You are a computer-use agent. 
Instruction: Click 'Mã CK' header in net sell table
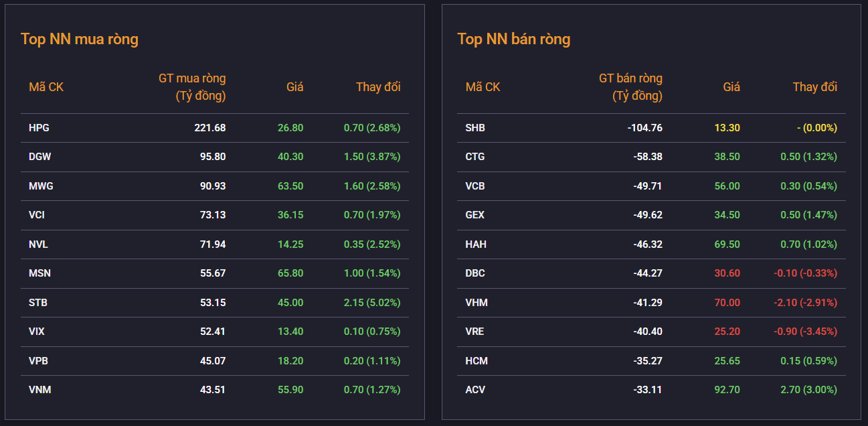483,87
